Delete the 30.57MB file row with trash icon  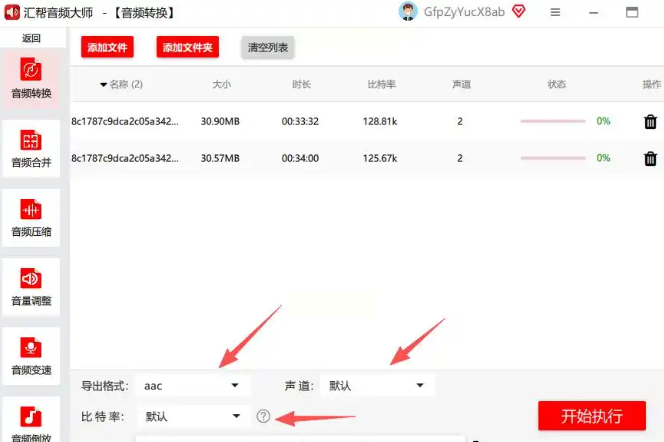(x=650, y=158)
